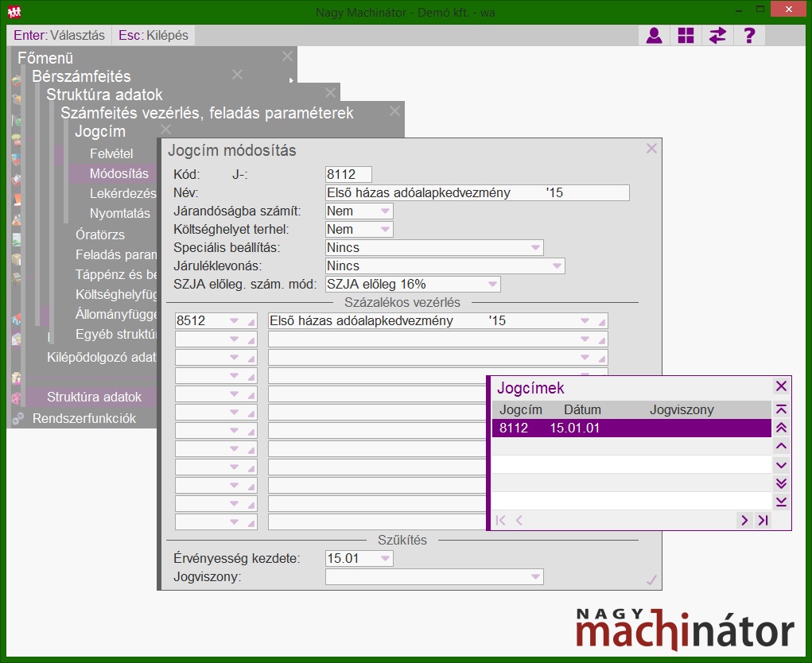Click Enter: Választás hint button
The image size is (812, 663).
(59, 35)
